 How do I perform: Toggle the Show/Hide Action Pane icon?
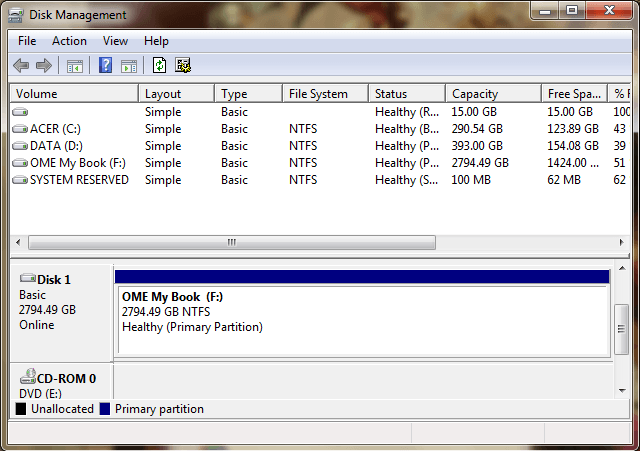(128, 66)
